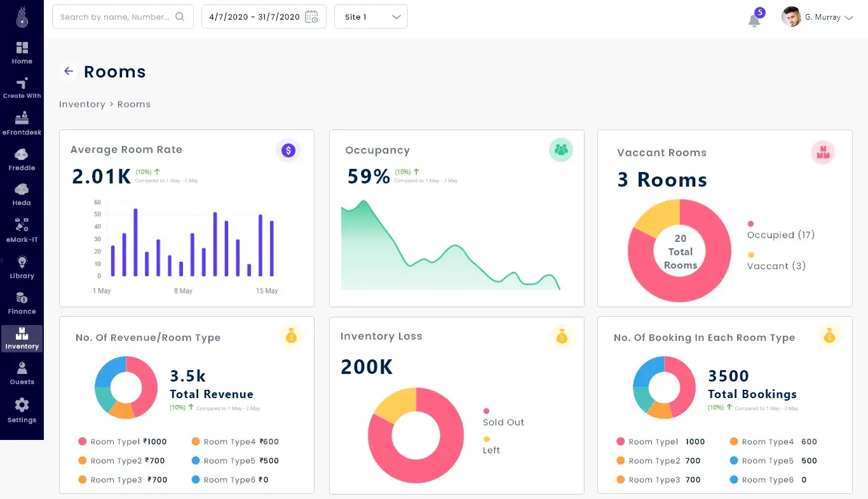This screenshot has width=868, height=499.
Task: Click the Inventory Loss donut chart
Action: [416, 436]
